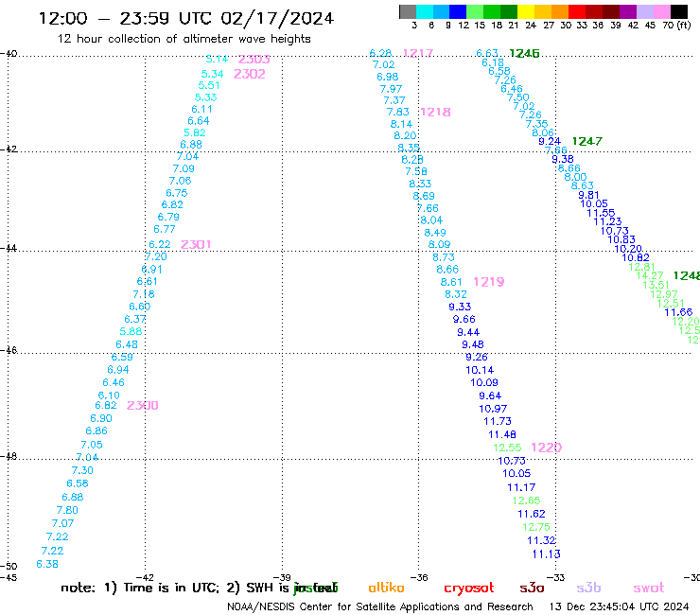
Task: Click the wave height 11.55
Action: [x=601, y=213]
